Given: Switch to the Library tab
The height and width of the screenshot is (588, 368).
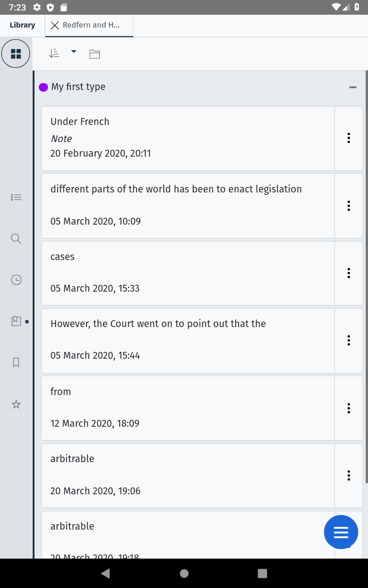Looking at the screenshot, I should pos(23,25).
